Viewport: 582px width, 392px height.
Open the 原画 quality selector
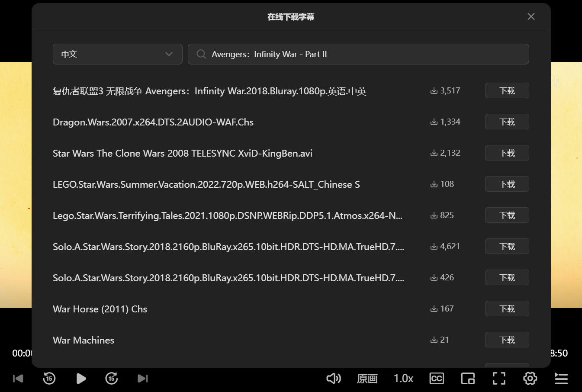tap(367, 379)
